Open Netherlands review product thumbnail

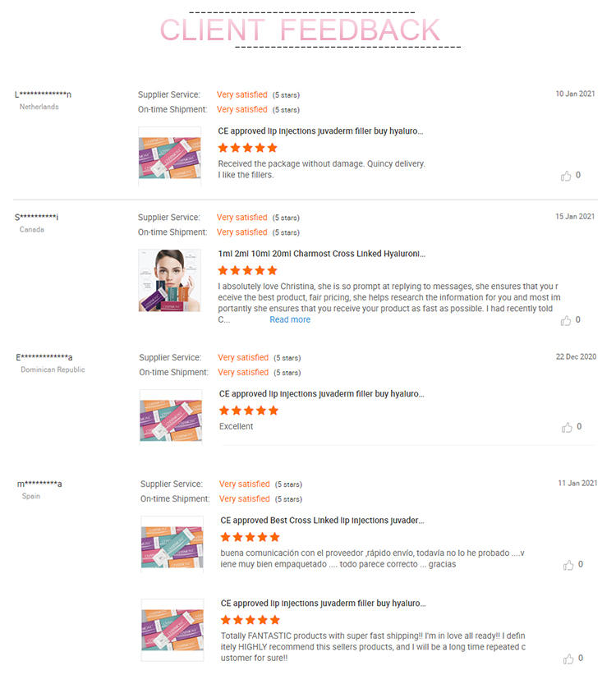pyautogui.click(x=170, y=156)
